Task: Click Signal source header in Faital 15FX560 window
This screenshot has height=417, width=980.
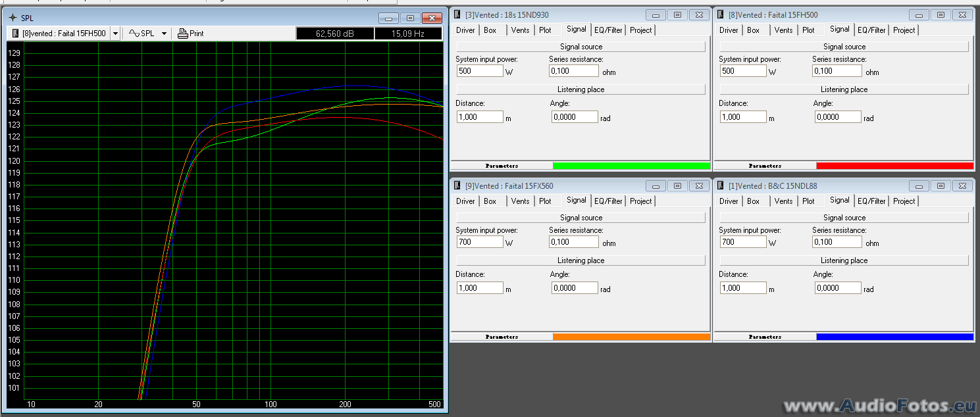Action: click(580, 218)
